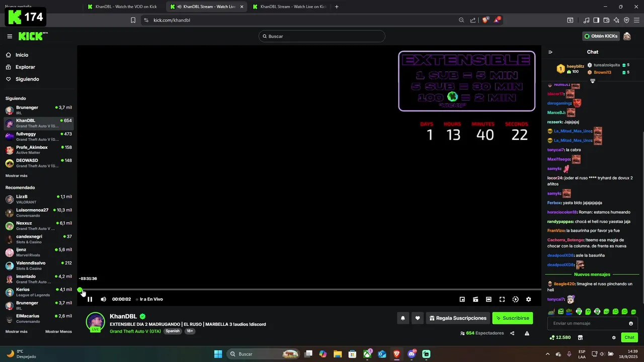Share the stream via share icon

pyautogui.click(x=512, y=333)
